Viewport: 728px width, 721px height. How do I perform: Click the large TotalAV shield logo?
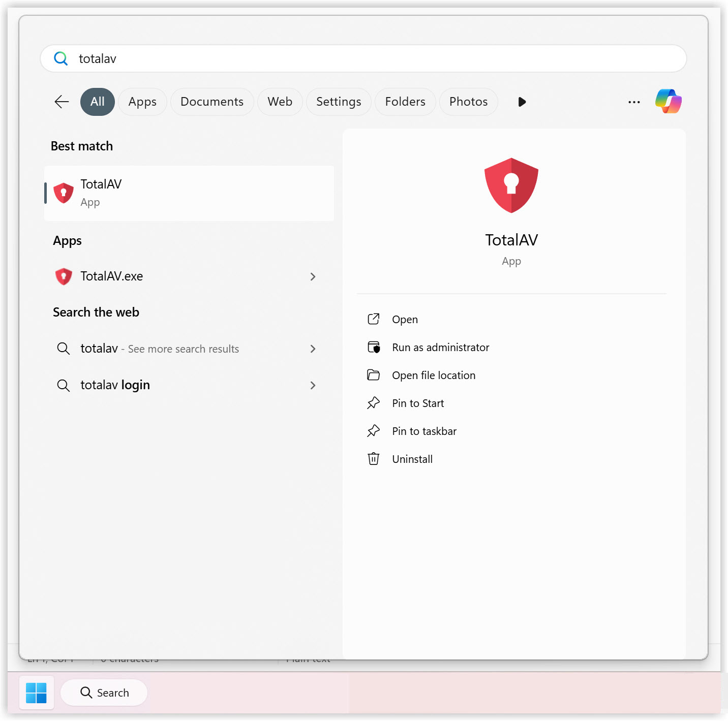511,185
